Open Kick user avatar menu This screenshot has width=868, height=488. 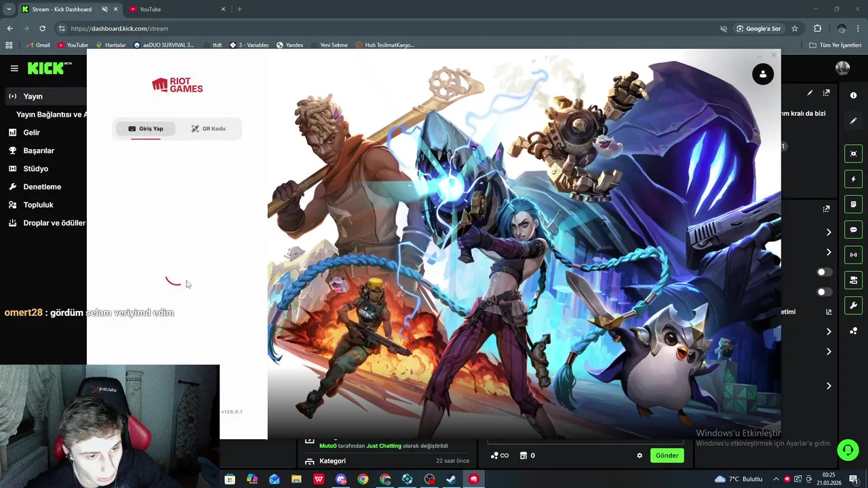point(843,68)
